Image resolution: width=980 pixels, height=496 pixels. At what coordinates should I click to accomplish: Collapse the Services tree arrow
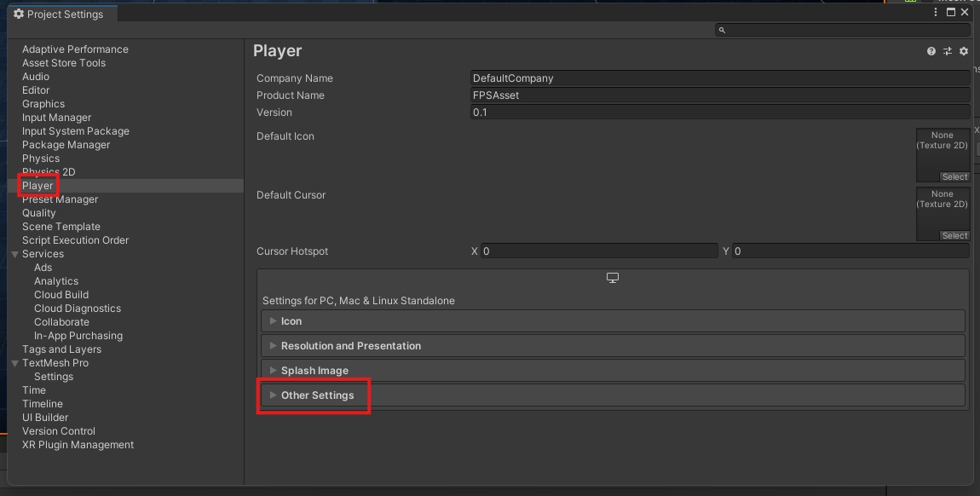coord(14,254)
